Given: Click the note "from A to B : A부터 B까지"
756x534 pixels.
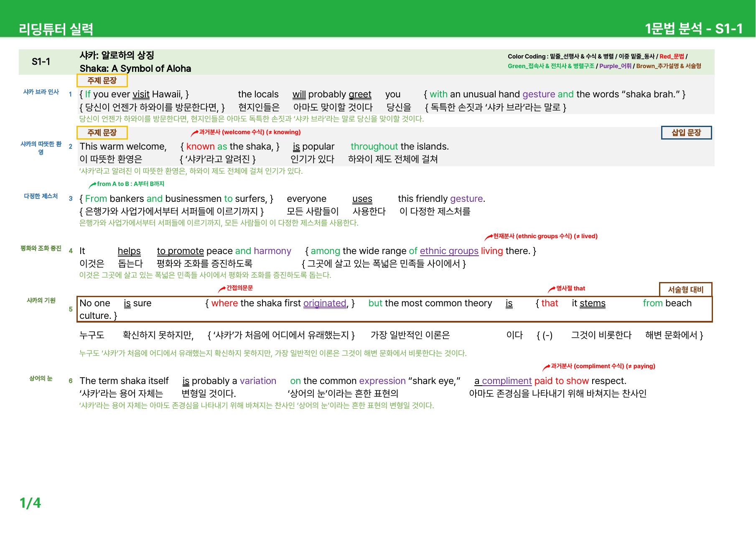Looking at the screenshot, I should [x=130, y=184].
